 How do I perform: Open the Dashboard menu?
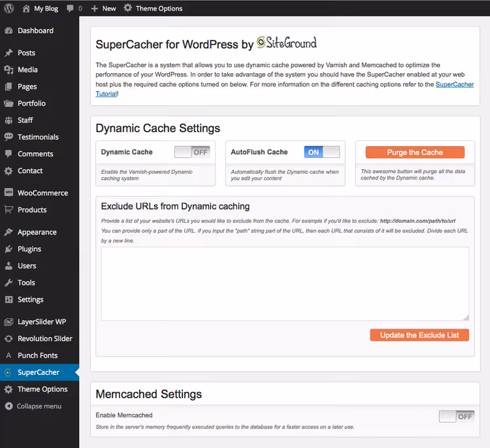(39, 31)
